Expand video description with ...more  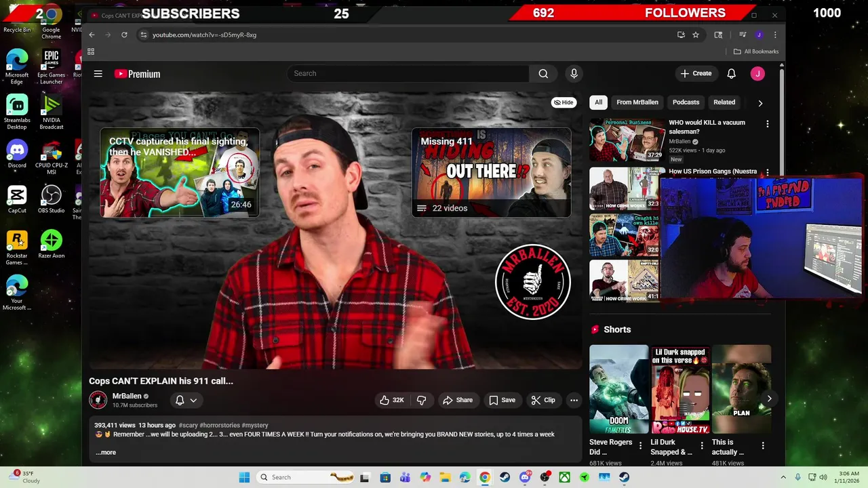[106, 452]
